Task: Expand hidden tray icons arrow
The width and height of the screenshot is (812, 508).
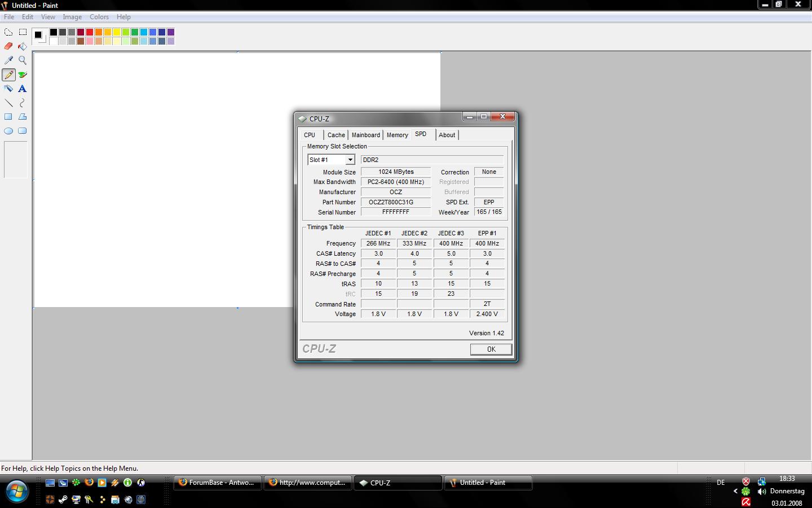Action: tap(736, 491)
